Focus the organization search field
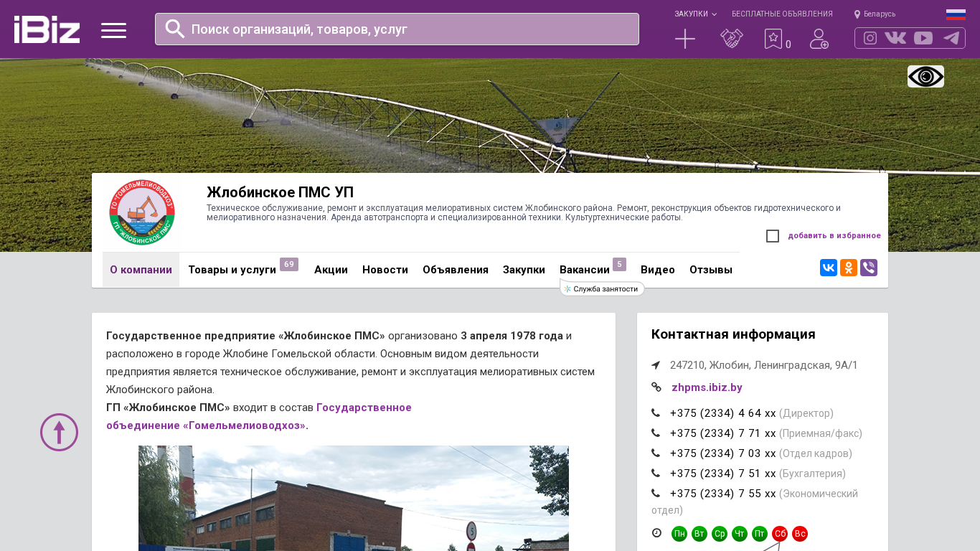Image resolution: width=980 pixels, height=551 pixels. pyautogui.click(x=397, y=29)
